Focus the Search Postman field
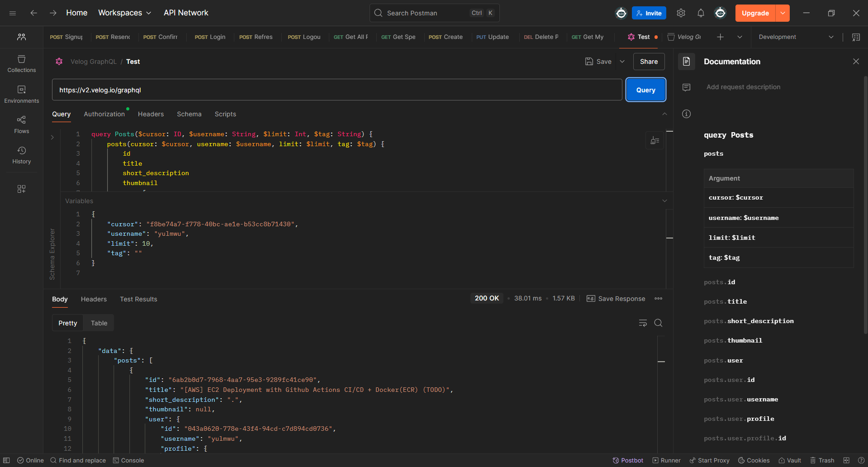Viewport: 868px width, 467px height. coord(434,13)
